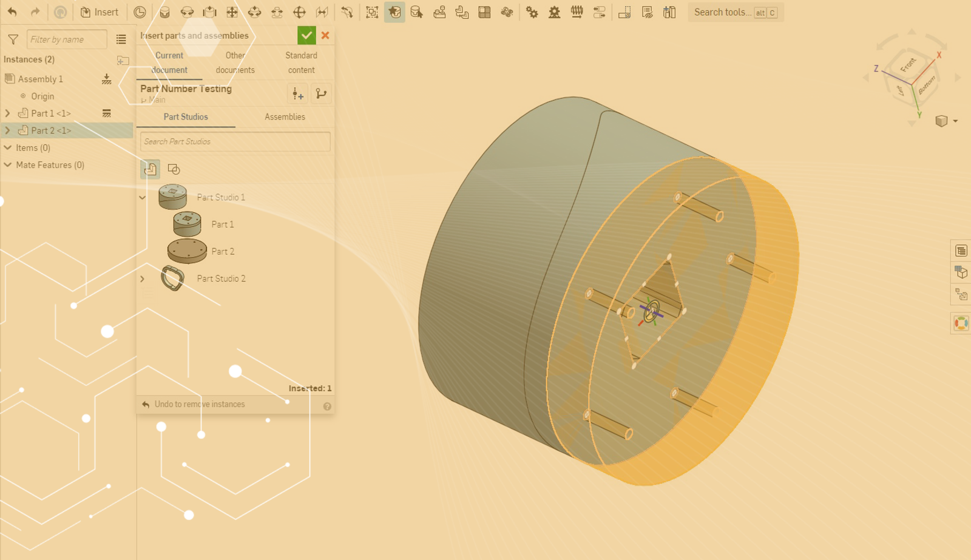Click the Insert button in toolbar
Viewport: 971px width, 560px height.
click(100, 12)
